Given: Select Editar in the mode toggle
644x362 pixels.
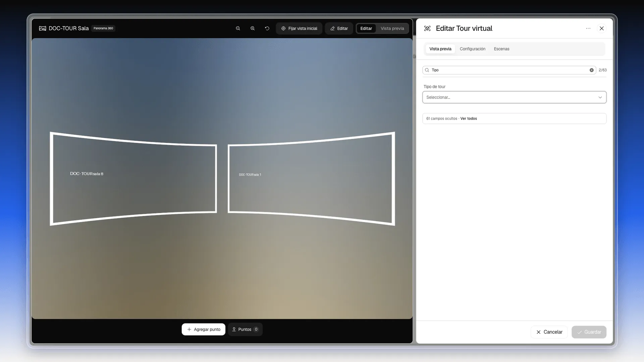Looking at the screenshot, I should 366,28.
